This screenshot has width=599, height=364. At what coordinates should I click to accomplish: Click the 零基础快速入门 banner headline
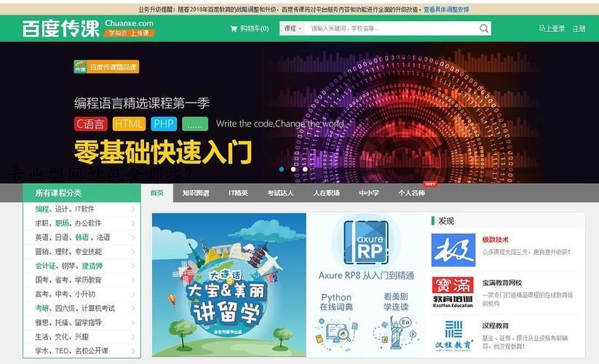pos(163,151)
